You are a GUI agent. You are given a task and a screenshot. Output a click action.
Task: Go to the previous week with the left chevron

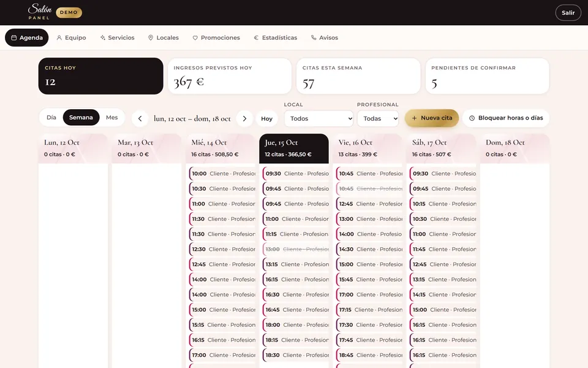point(140,118)
